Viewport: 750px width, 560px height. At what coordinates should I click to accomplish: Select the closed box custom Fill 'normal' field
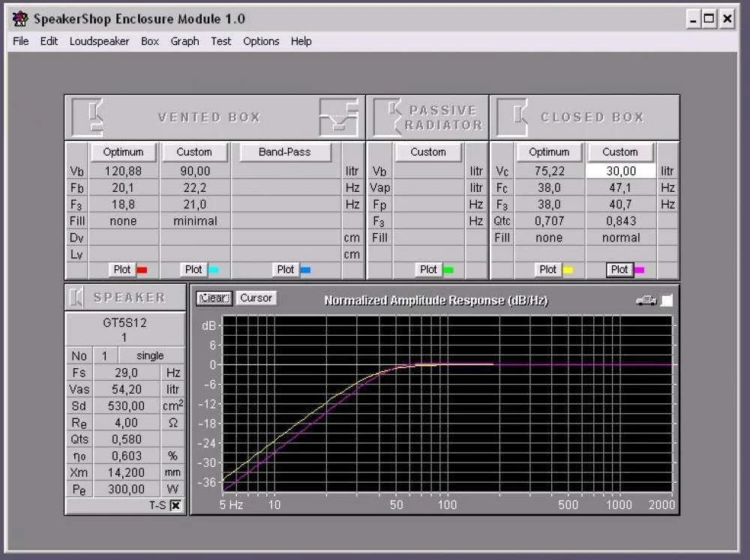tap(620, 238)
